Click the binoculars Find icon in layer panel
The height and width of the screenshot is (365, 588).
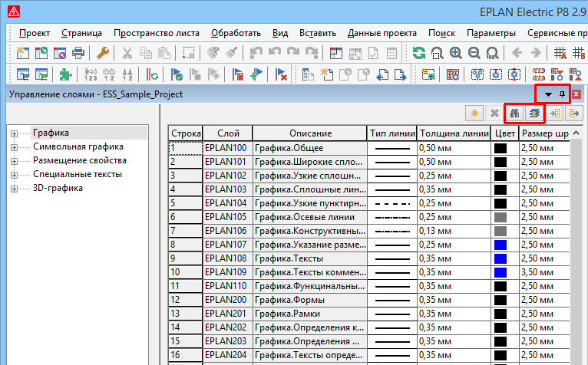[x=515, y=113]
